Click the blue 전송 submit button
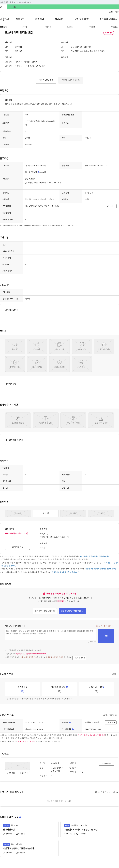Viewport: 119px width, 868px height. 106,636
